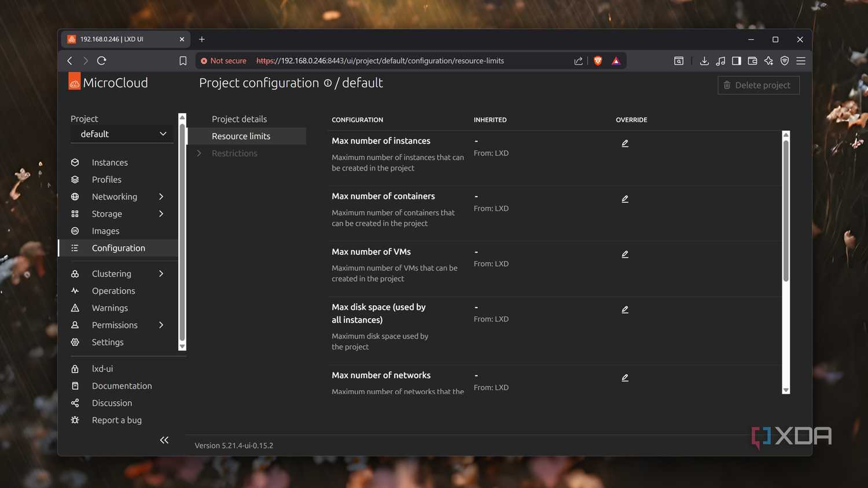The width and height of the screenshot is (868, 488).
Task: Expand the Storage submenu
Action: coord(161,214)
